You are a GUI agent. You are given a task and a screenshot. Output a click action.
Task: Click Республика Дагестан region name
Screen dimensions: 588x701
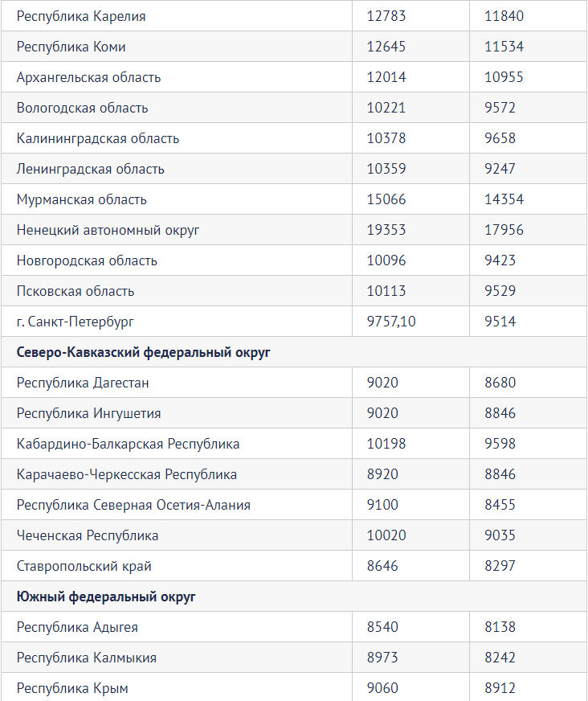point(83,383)
